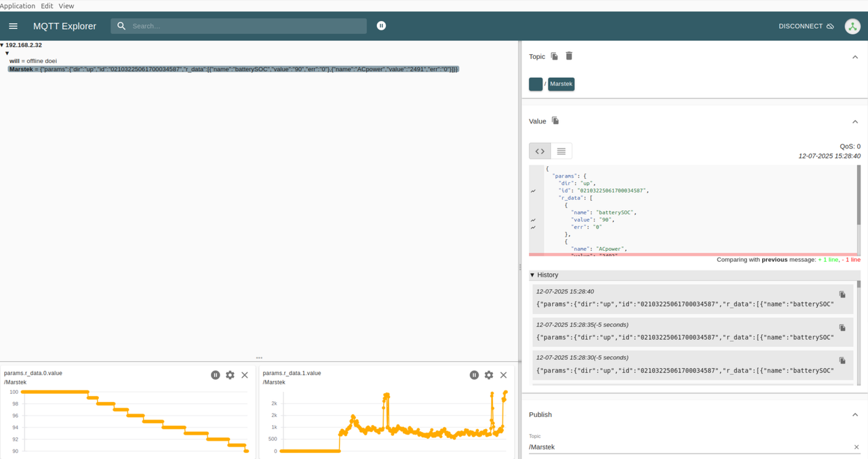Click the message timestamp 12-07-2025 15:28:40

point(829,156)
